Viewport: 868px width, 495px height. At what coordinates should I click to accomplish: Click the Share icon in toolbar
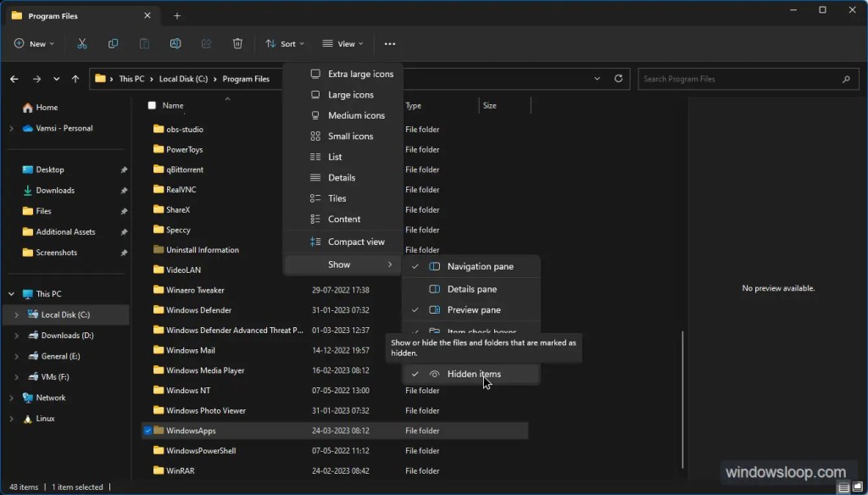point(207,44)
